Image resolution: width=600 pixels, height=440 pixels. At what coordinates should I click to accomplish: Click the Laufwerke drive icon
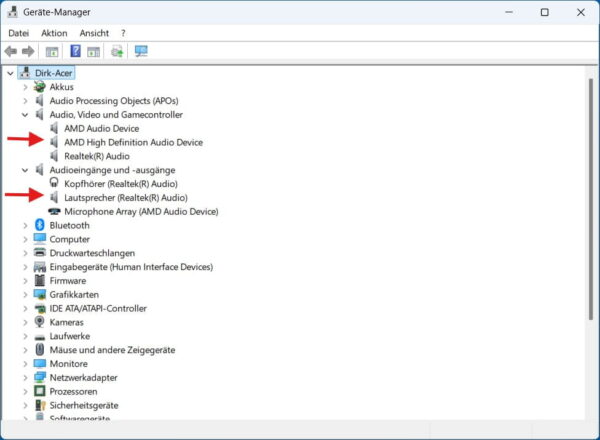[x=39, y=337]
